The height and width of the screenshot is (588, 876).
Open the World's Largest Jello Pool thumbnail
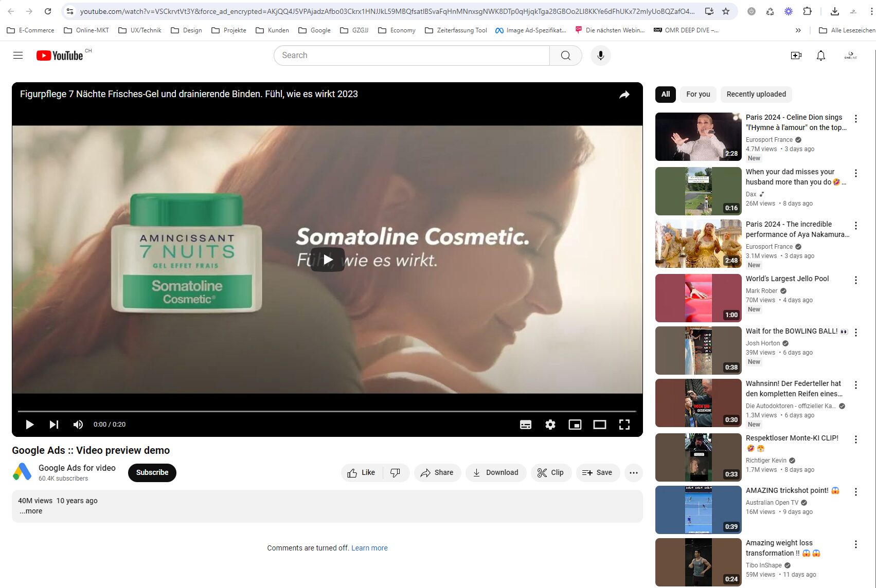tap(698, 298)
